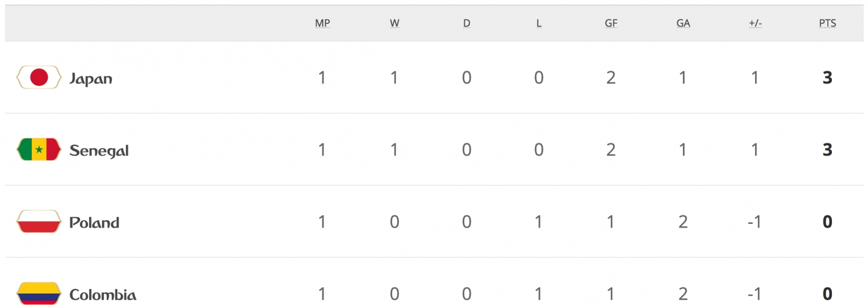Image resolution: width=868 pixels, height=305 pixels.
Task: Open the Senegal team link
Action: click(99, 151)
